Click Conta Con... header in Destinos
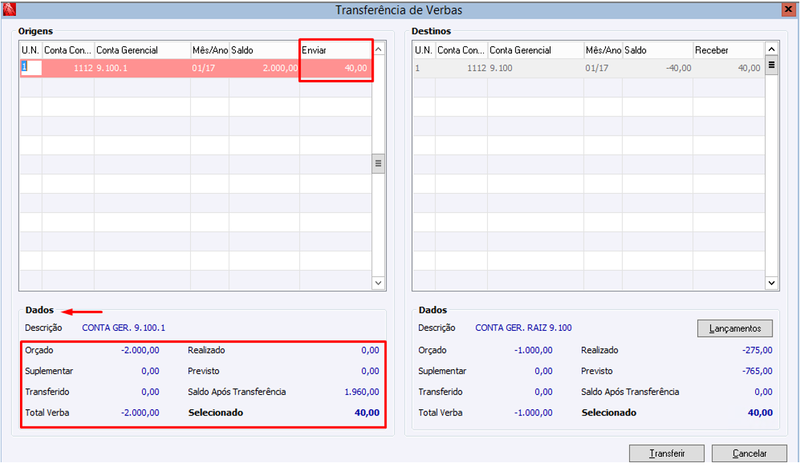 tap(461, 50)
